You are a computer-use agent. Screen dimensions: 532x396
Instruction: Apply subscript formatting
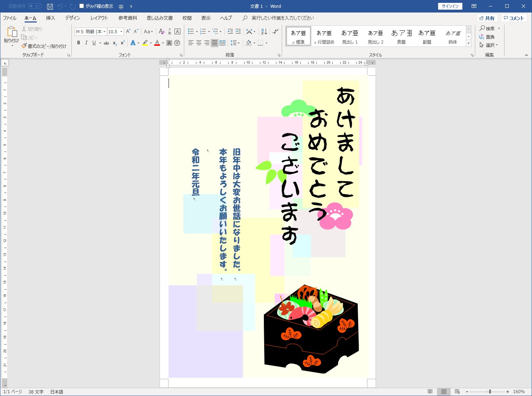115,43
